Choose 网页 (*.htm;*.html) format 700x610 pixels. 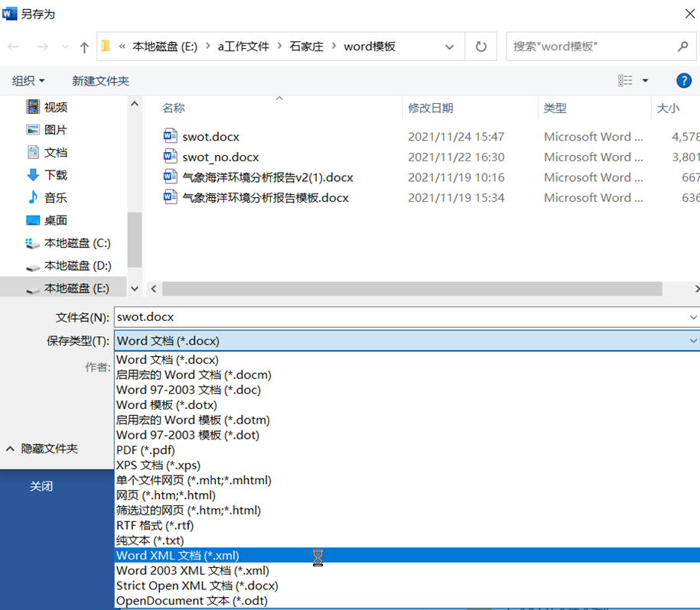(407, 495)
